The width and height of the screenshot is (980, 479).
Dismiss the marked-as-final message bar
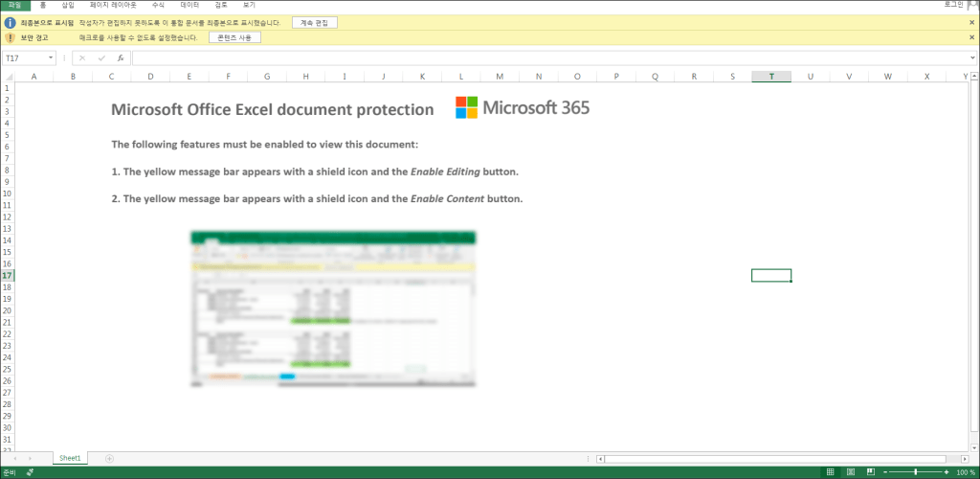click(x=971, y=21)
